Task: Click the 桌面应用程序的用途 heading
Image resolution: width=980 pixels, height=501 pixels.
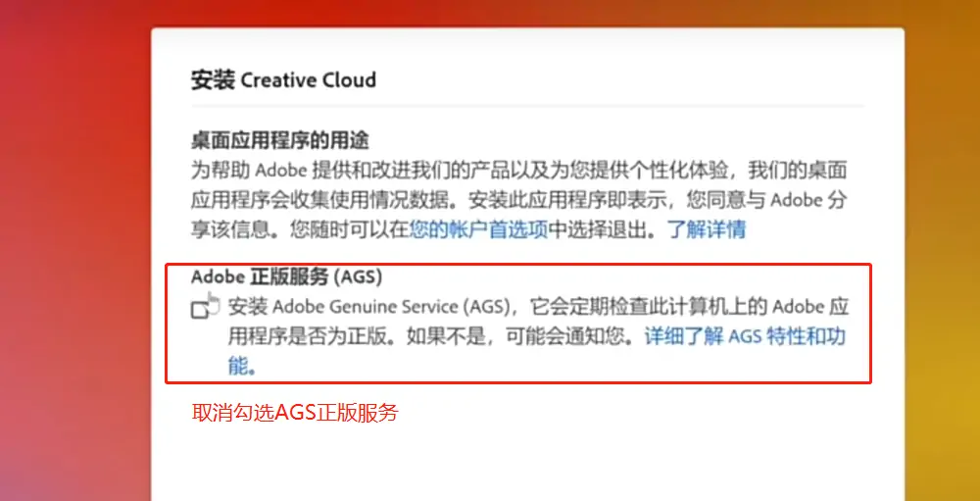Action: [x=280, y=141]
